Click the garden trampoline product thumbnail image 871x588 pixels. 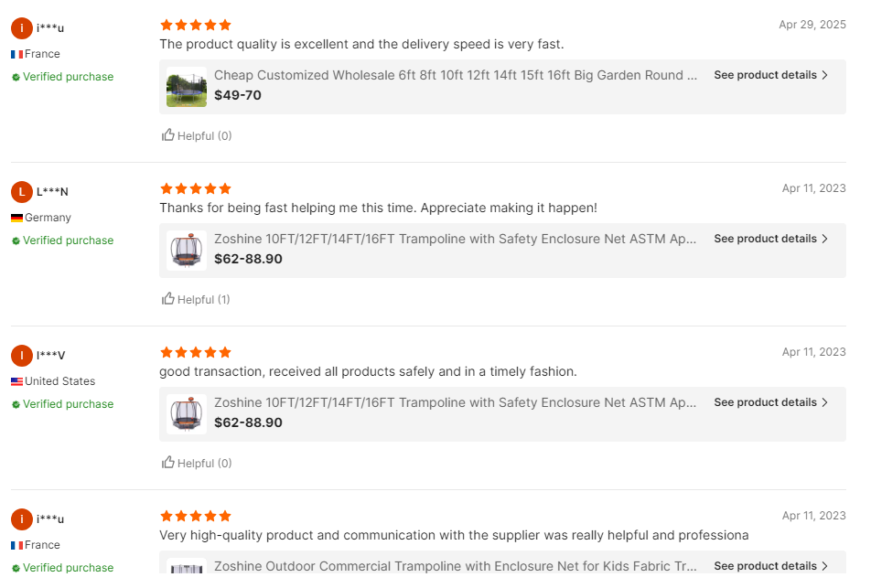[x=186, y=85]
